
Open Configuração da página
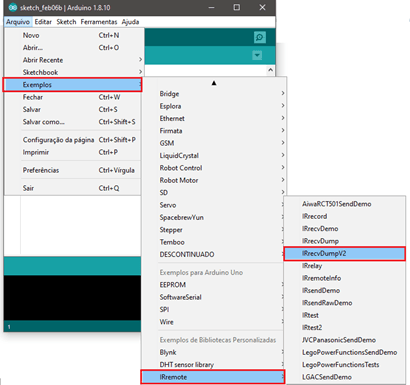(x=73, y=140)
